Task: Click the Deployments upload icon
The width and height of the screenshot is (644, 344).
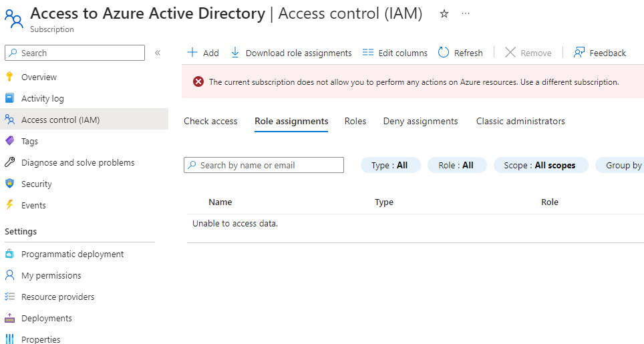Action: [x=9, y=318]
